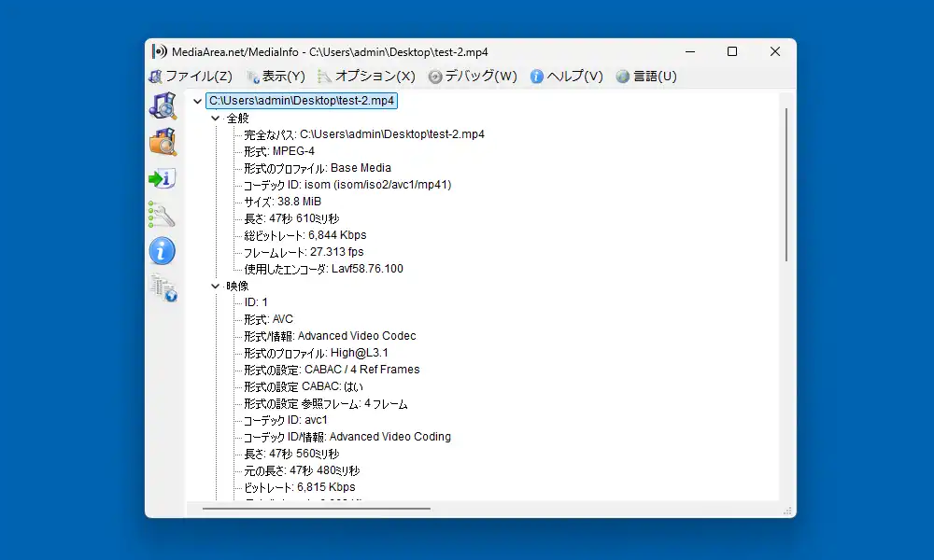Select the フレームレート: 27.313 fps row
The width and height of the screenshot is (934, 560).
coord(304,252)
